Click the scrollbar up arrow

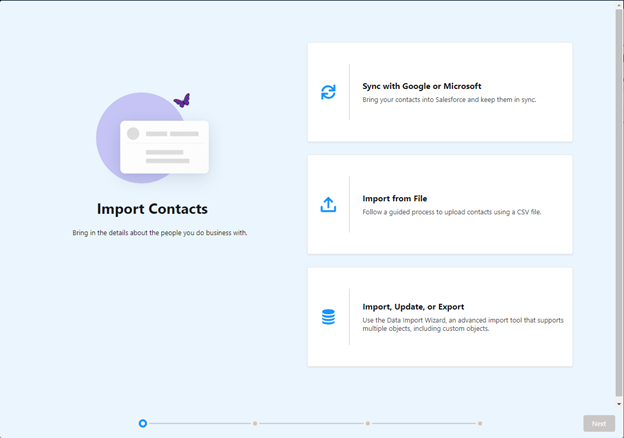tap(618, 6)
